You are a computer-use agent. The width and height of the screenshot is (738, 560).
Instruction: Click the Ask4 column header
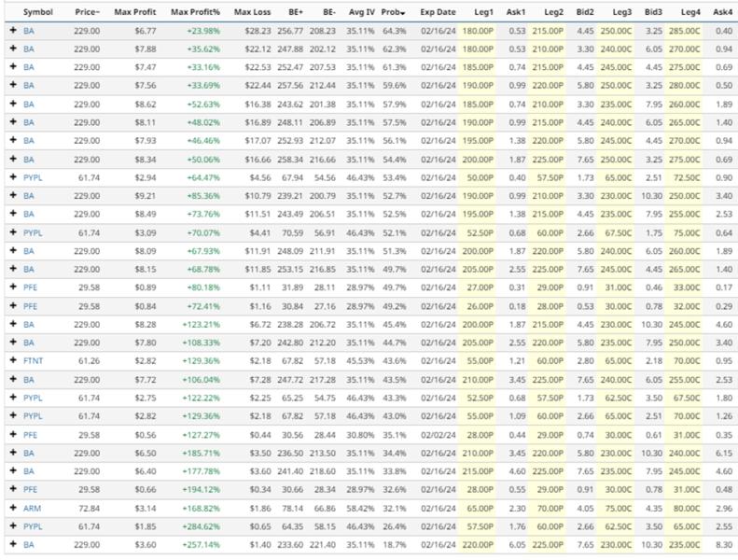pyautogui.click(x=722, y=12)
